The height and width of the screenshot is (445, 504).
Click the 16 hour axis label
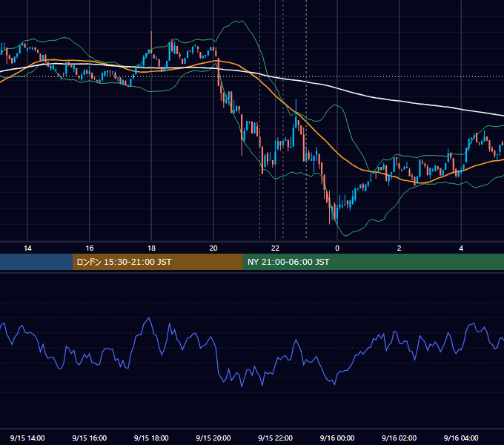pyautogui.click(x=90, y=248)
